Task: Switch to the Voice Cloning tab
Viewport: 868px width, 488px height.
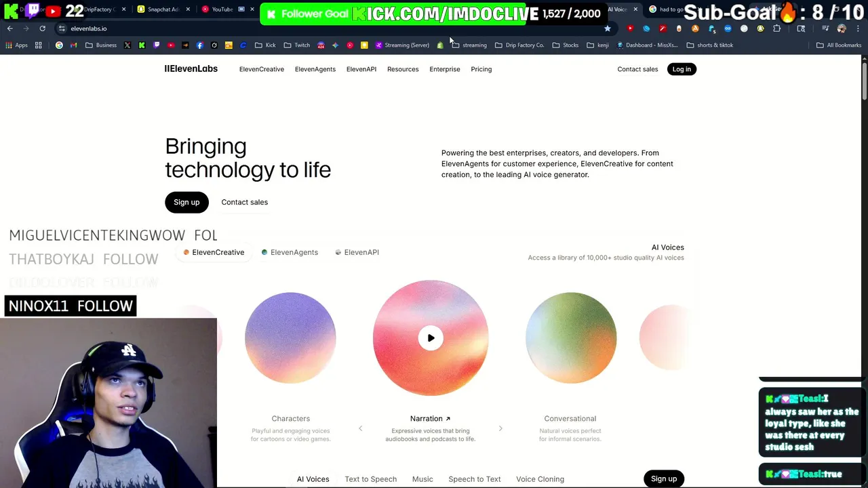Action: (540, 479)
